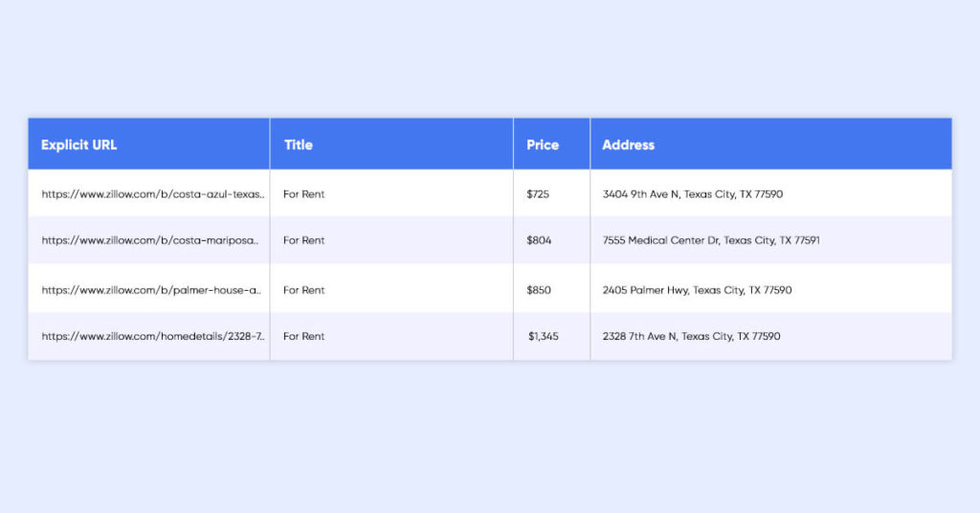
Task: Open the homedetails/2328 Zillow URL
Action: click(154, 336)
